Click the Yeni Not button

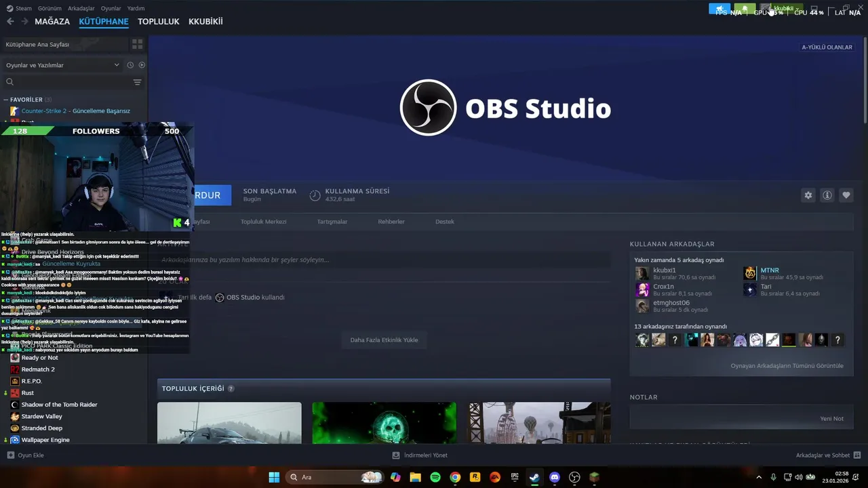coord(831,419)
